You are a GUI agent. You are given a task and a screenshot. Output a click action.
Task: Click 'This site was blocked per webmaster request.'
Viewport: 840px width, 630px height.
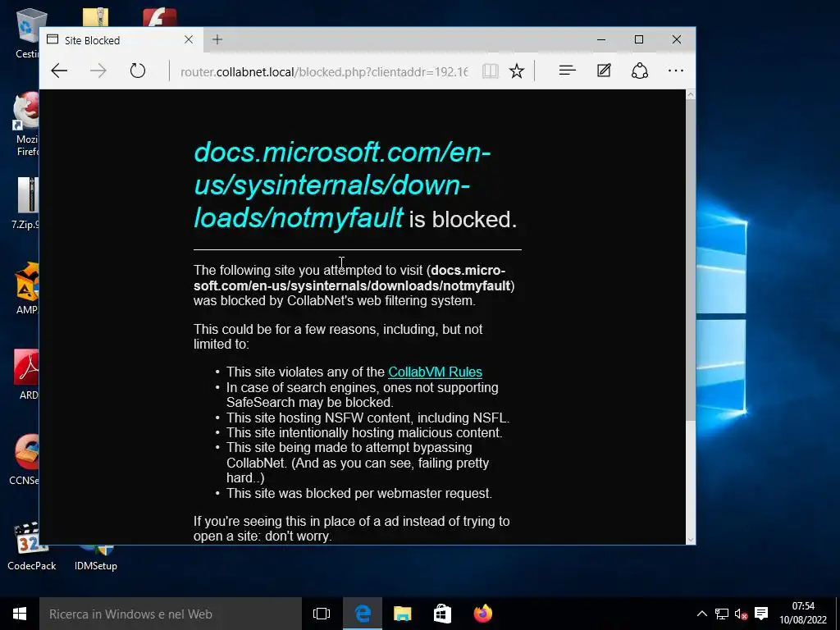[x=359, y=493]
